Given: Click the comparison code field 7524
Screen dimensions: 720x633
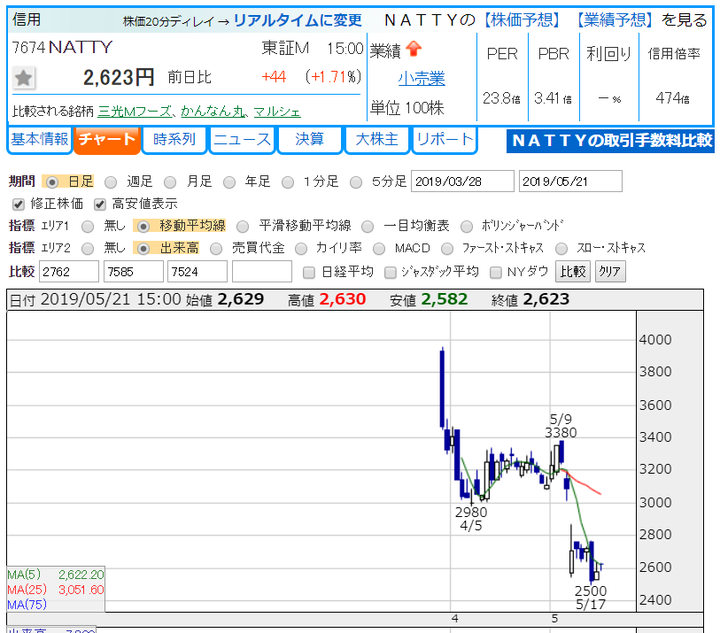Looking at the screenshot, I should 197,272.
